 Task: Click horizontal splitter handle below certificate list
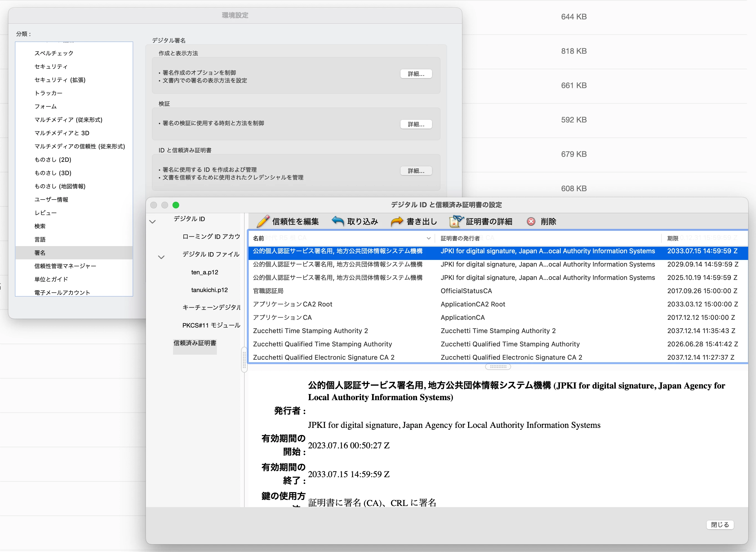(498, 367)
